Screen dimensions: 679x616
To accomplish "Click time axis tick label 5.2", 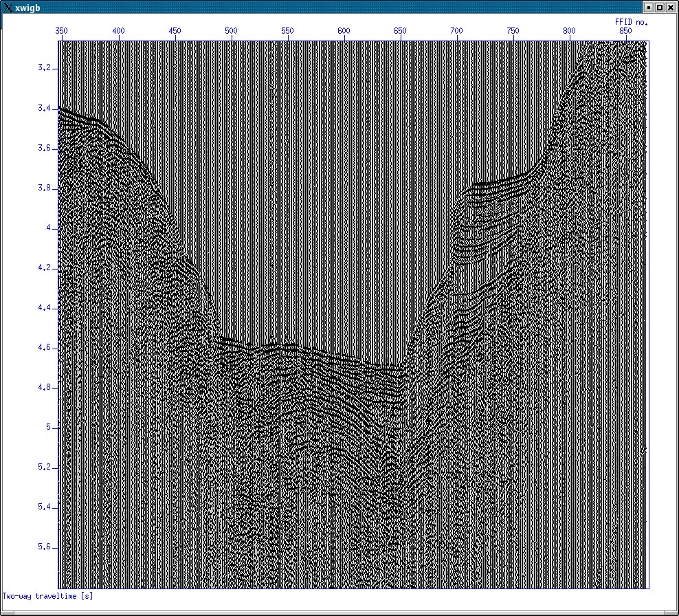I will [x=44, y=467].
